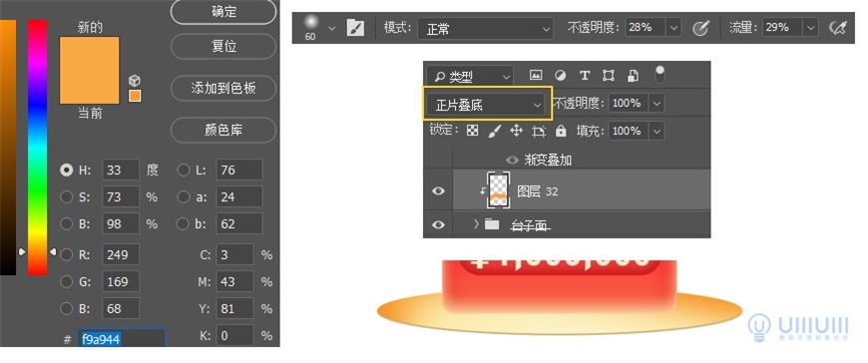This screenshot has height=363, width=868.
Task: Click the Y yellow value field
Action: point(234,309)
